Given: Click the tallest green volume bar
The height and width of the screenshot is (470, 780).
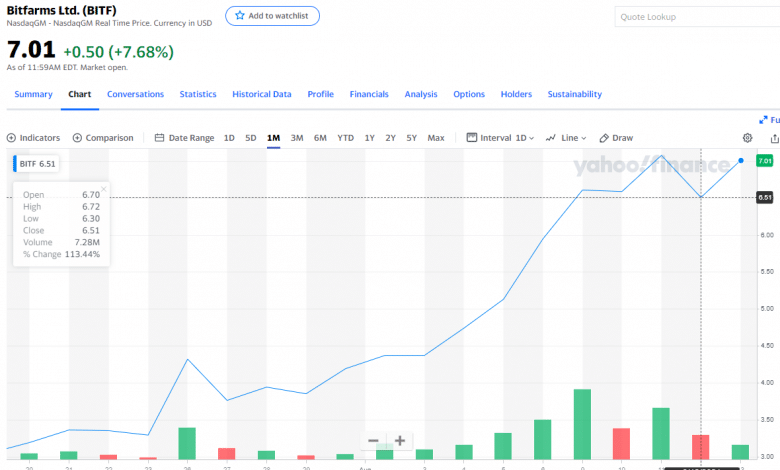Looking at the screenshot, I should click(x=582, y=424).
